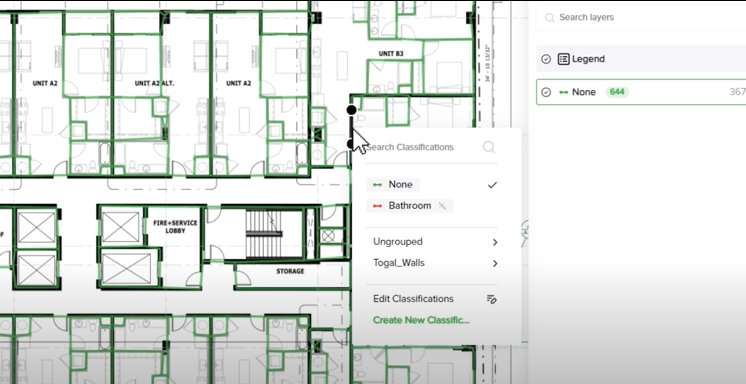Expand the Togal_Walls submenu

435,263
